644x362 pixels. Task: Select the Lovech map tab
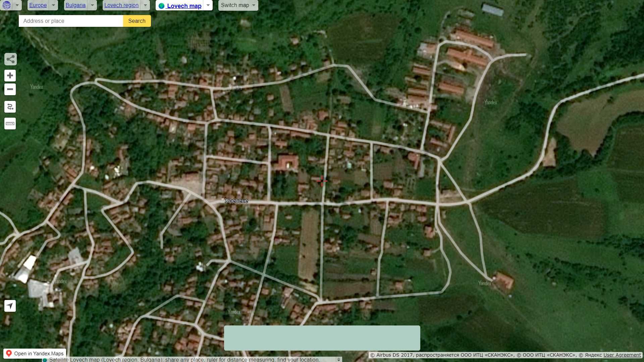[x=180, y=6]
